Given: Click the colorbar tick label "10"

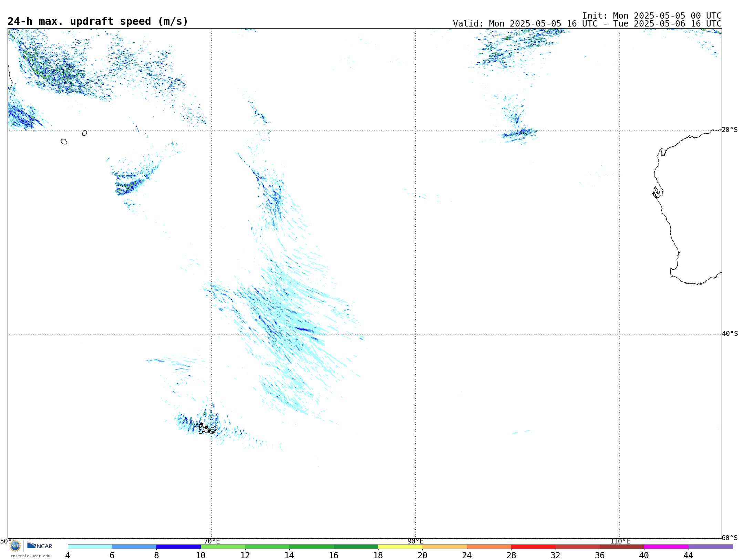Looking at the screenshot, I should coord(201,555).
